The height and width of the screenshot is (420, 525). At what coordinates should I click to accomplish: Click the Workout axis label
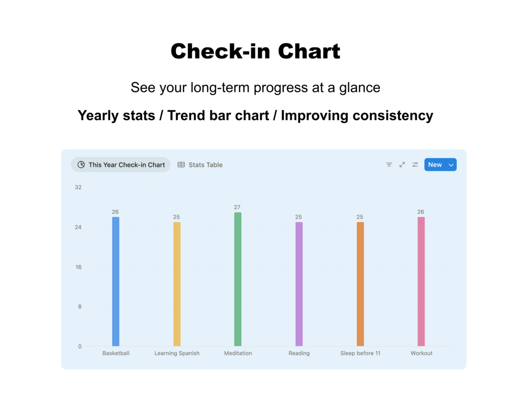[x=422, y=353]
